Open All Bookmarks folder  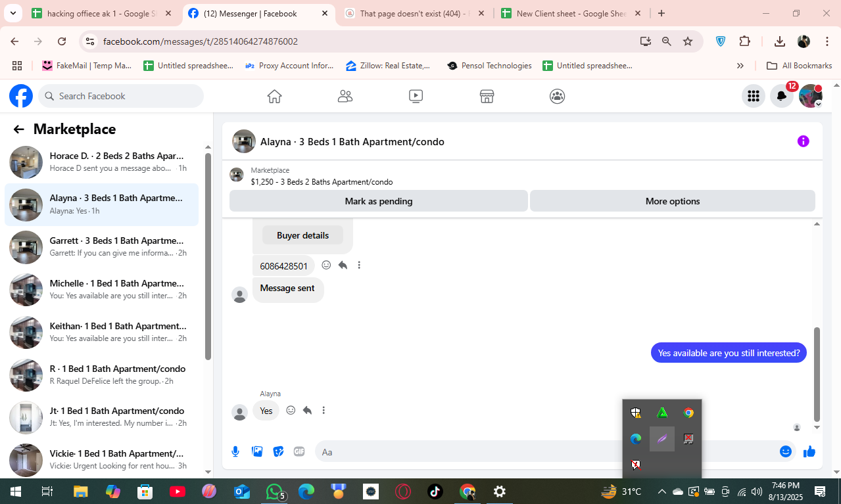pyautogui.click(x=800, y=66)
